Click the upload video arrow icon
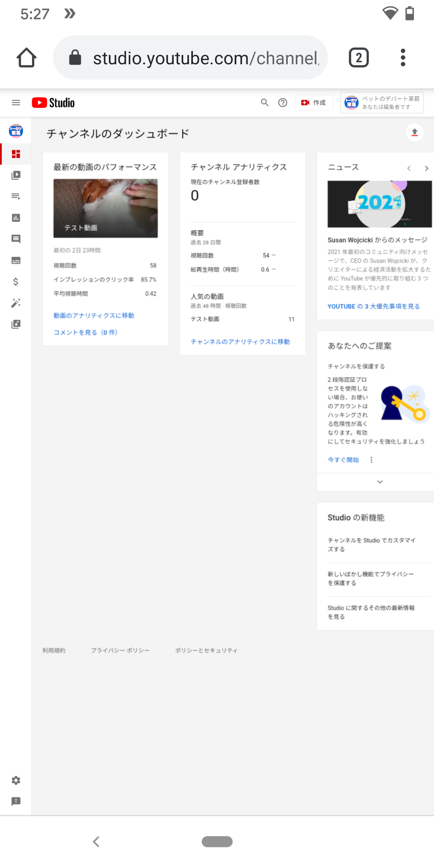Image resolution: width=434 pixels, height=868 pixels. point(414,133)
